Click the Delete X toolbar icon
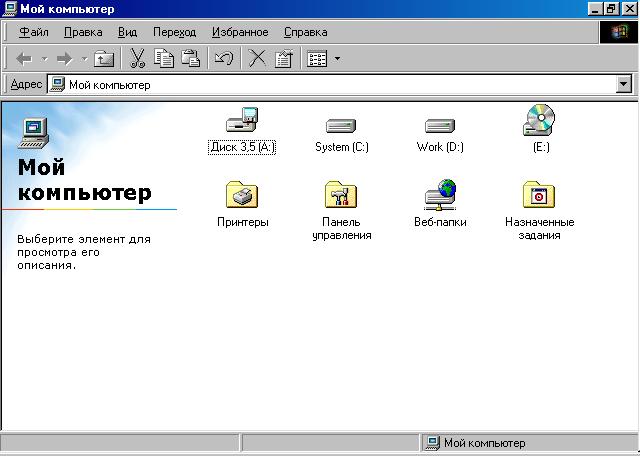Viewport: 640px width, 456px height. click(257, 58)
